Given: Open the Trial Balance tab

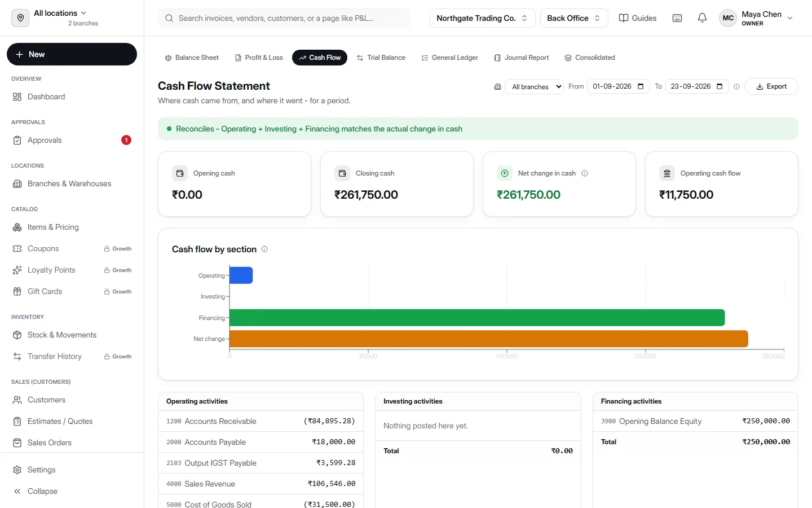Looking at the screenshot, I should point(381,58).
